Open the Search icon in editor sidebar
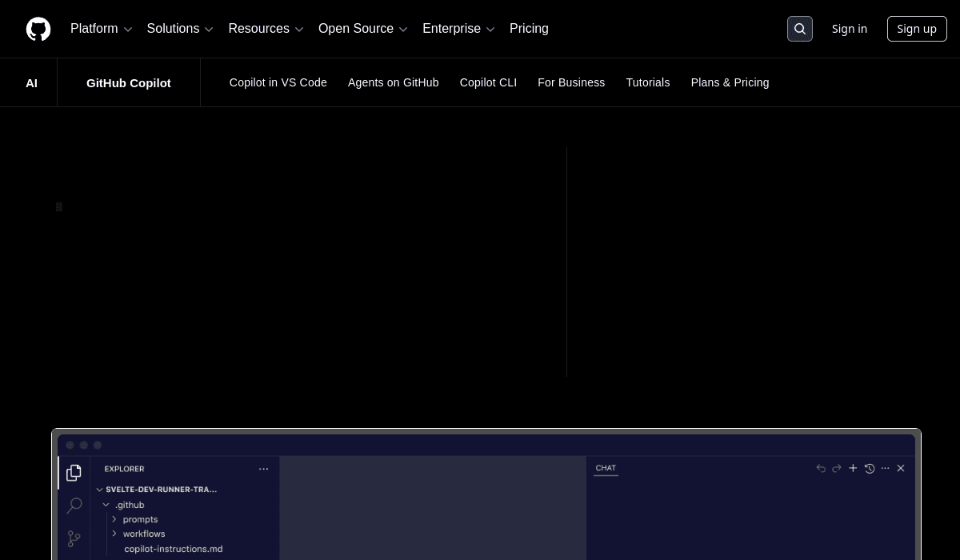 pyautogui.click(x=74, y=506)
